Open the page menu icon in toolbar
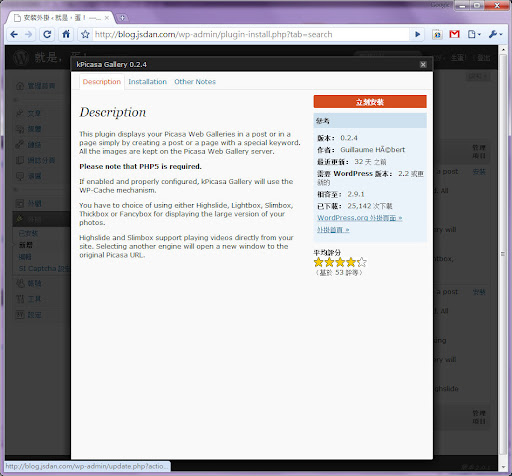This screenshot has height=476, width=512. (x=473, y=34)
